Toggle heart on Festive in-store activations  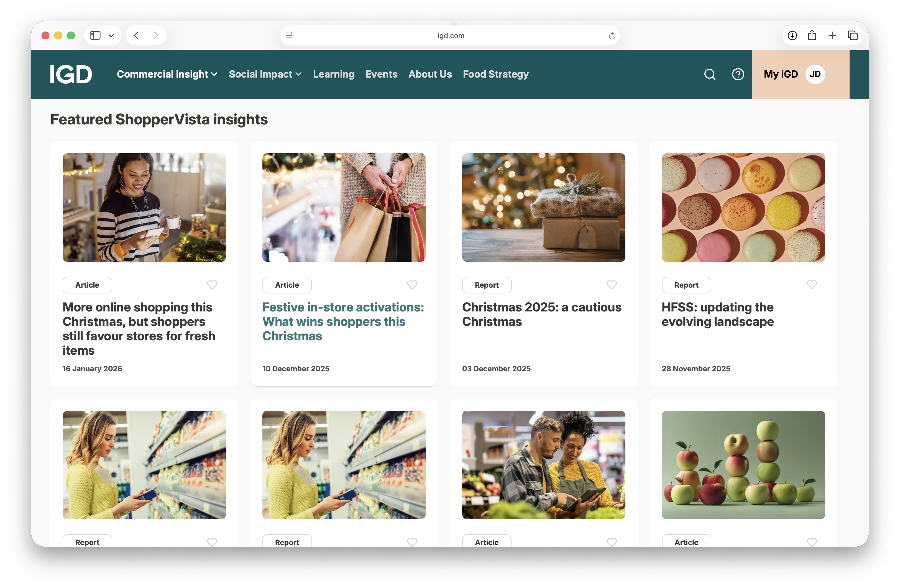(412, 285)
